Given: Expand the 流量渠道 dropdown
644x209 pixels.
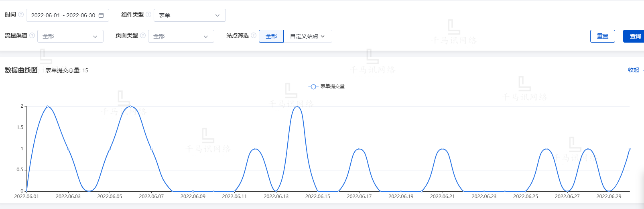Looking at the screenshot, I should click(x=70, y=36).
